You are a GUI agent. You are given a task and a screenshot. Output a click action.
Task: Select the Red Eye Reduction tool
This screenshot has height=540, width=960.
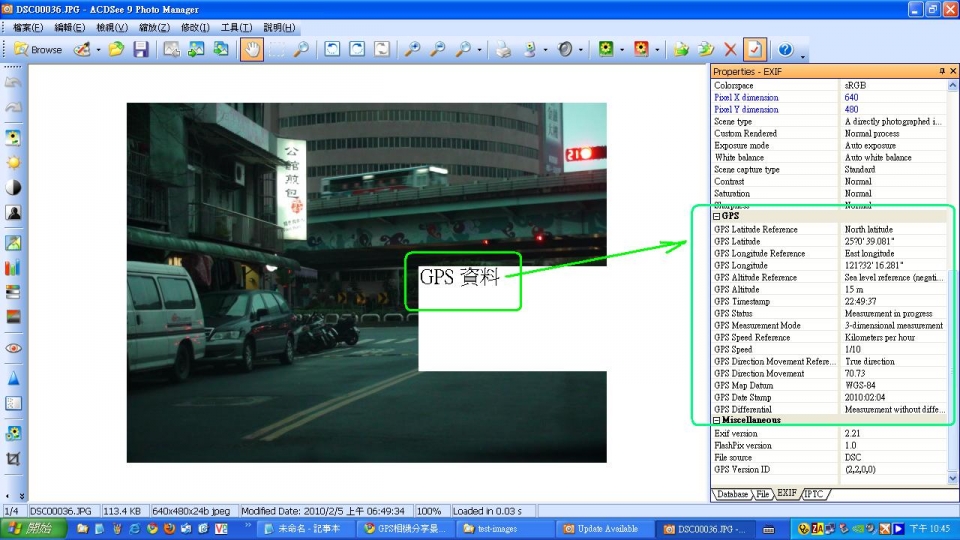14,348
